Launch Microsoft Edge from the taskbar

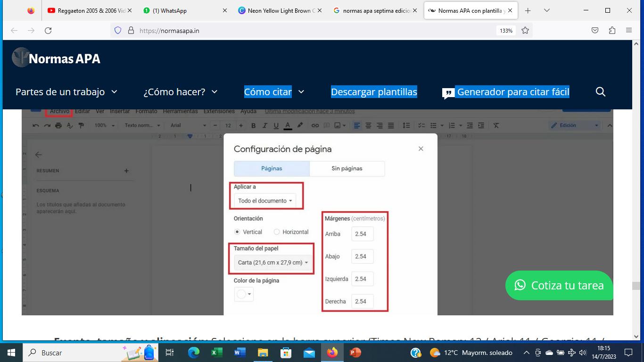click(x=194, y=353)
